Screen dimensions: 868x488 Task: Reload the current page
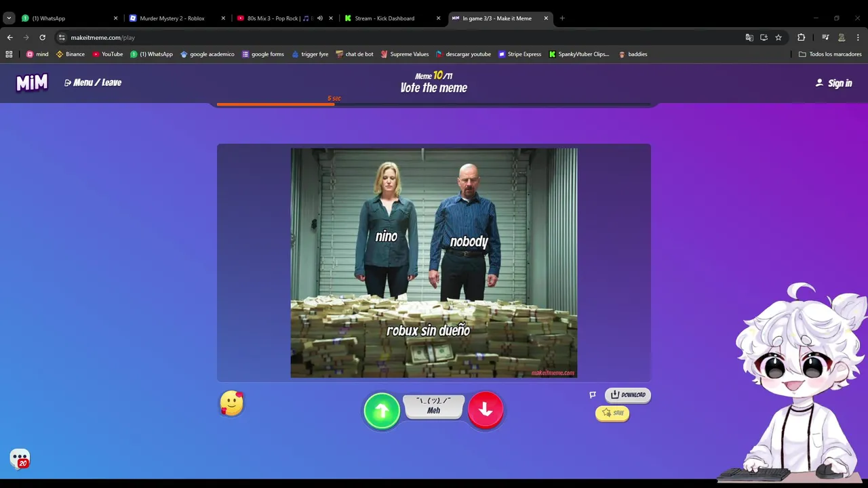[42, 37]
